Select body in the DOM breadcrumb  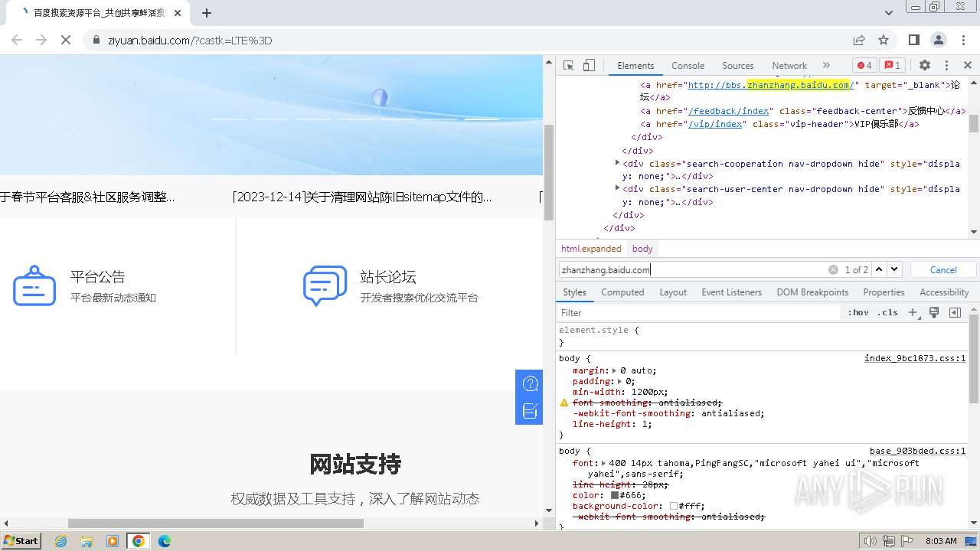coord(642,249)
